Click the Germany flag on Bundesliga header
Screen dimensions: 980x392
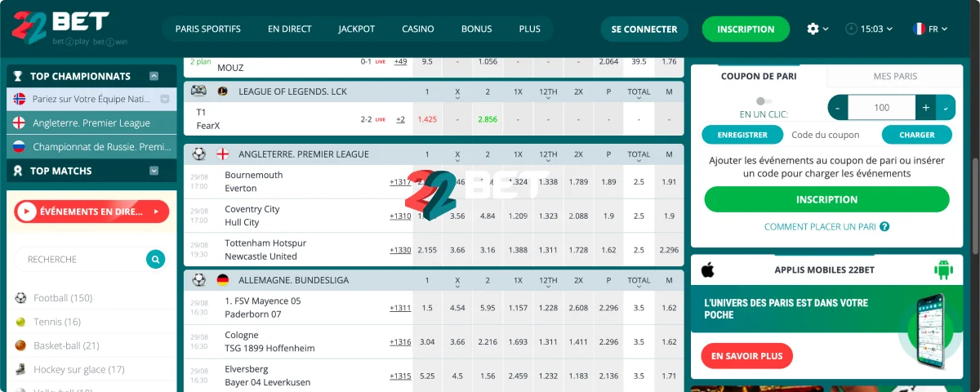pos(222,279)
